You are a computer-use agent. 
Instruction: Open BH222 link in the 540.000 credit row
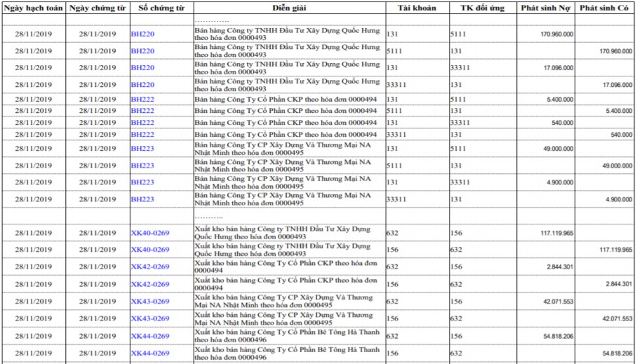click(142, 134)
